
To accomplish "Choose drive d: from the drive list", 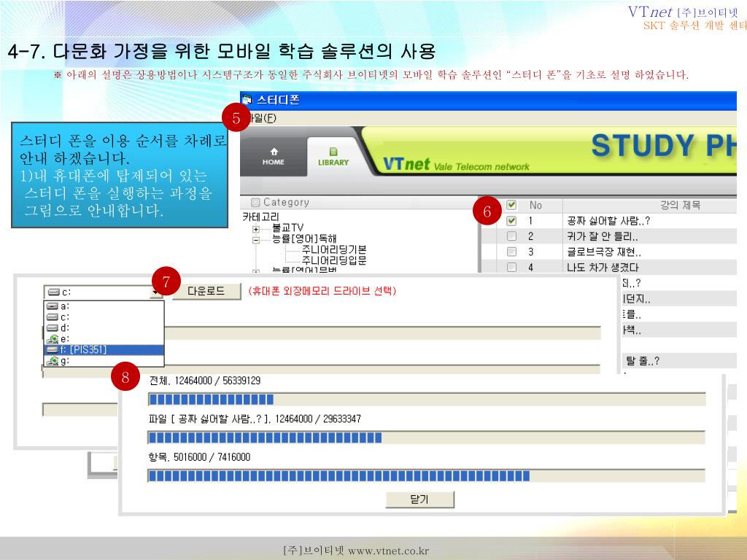I will click(x=104, y=328).
